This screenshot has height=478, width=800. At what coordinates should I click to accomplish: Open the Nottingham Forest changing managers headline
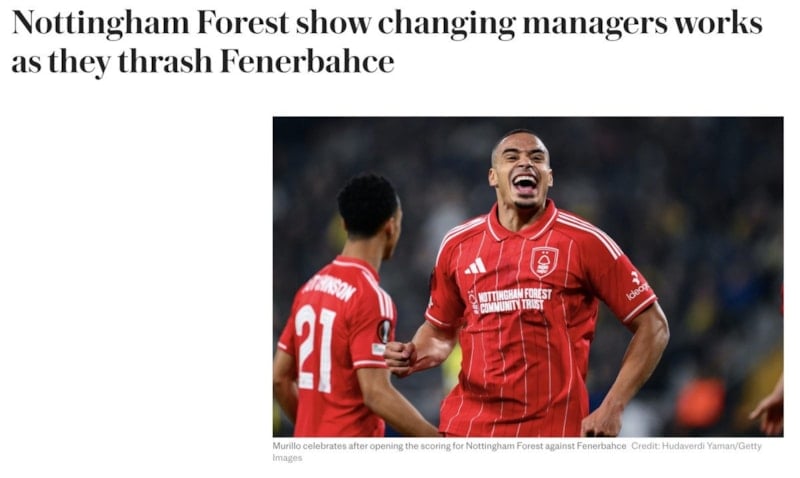tap(387, 42)
